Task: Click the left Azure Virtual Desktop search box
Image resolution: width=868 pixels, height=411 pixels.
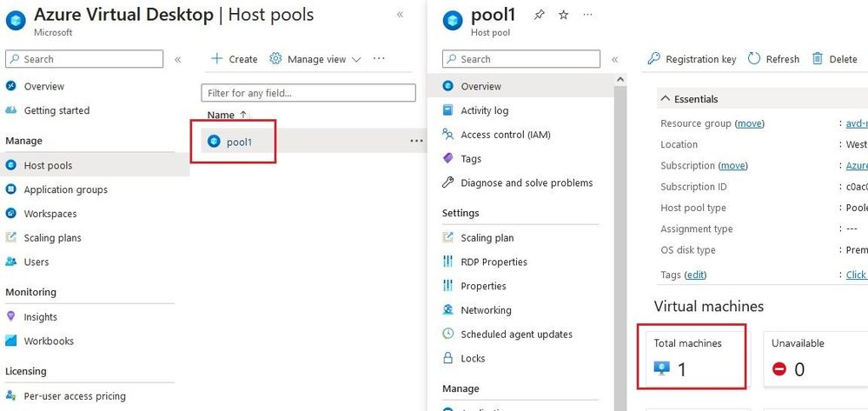Action: tap(84, 59)
